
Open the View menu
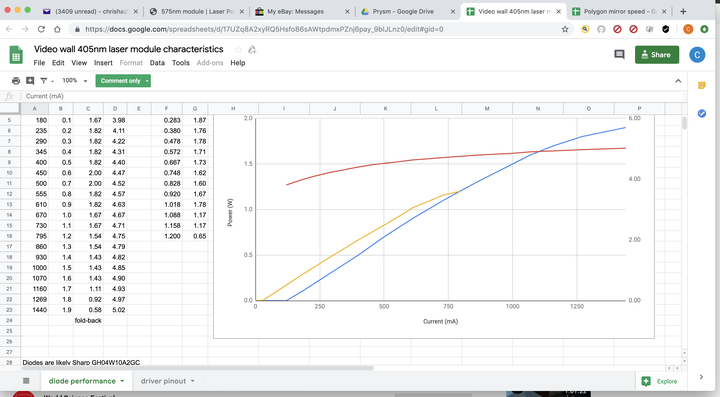(79, 63)
